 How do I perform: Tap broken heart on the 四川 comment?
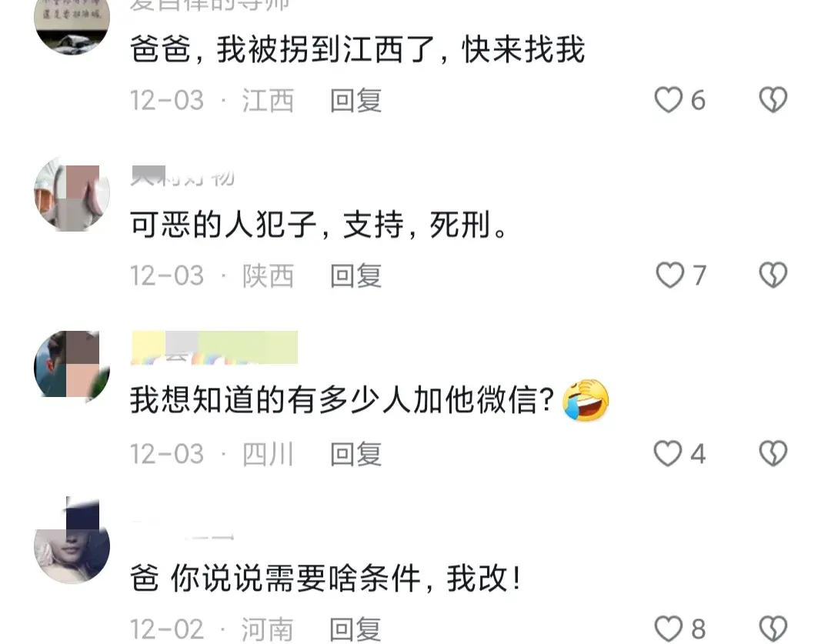coord(773,454)
